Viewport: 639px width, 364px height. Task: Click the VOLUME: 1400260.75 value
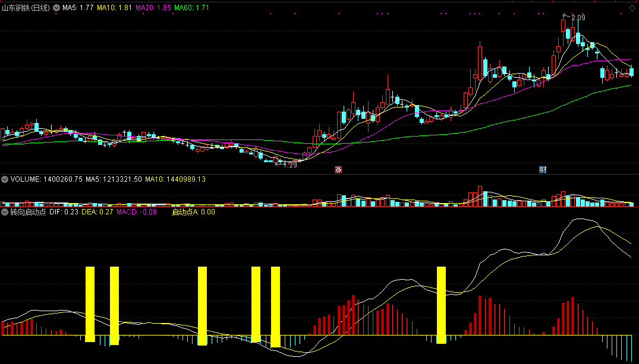(46, 179)
